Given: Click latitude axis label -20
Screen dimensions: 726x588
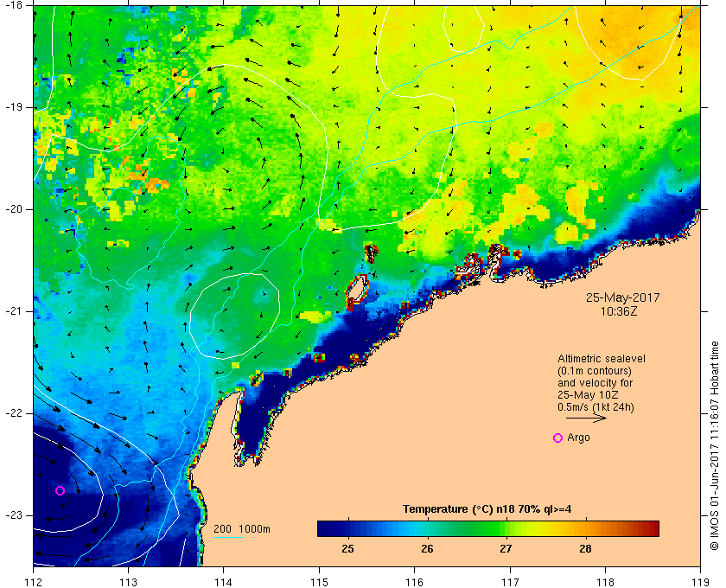Looking at the screenshot, I should pos(13,209).
